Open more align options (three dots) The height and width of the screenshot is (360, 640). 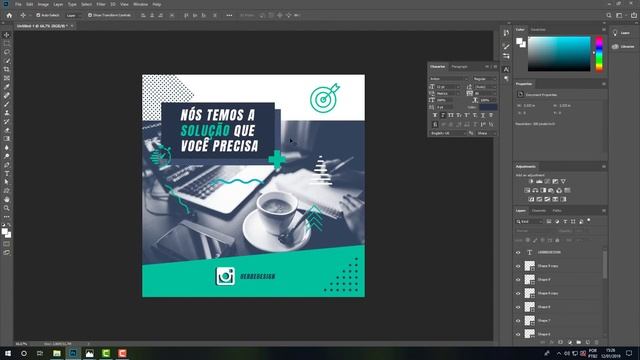tap(229, 15)
